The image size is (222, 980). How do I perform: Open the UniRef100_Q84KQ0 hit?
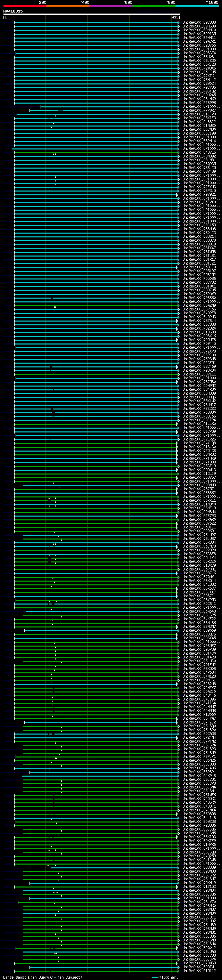[199, 390]
